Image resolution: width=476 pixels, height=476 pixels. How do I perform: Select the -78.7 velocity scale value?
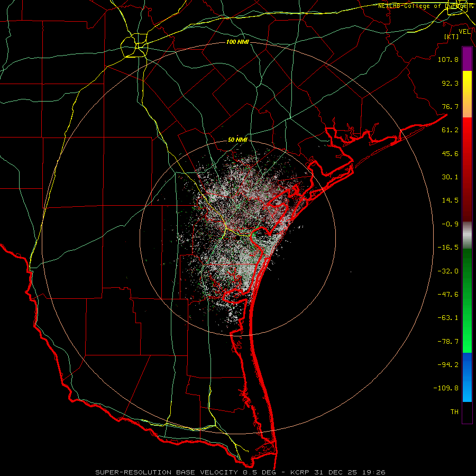tap(448, 342)
